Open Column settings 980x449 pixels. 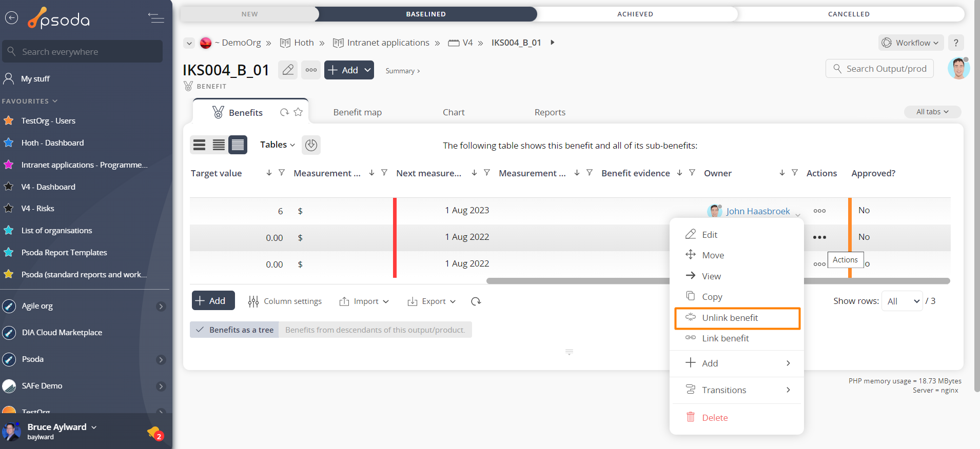pyautogui.click(x=285, y=301)
